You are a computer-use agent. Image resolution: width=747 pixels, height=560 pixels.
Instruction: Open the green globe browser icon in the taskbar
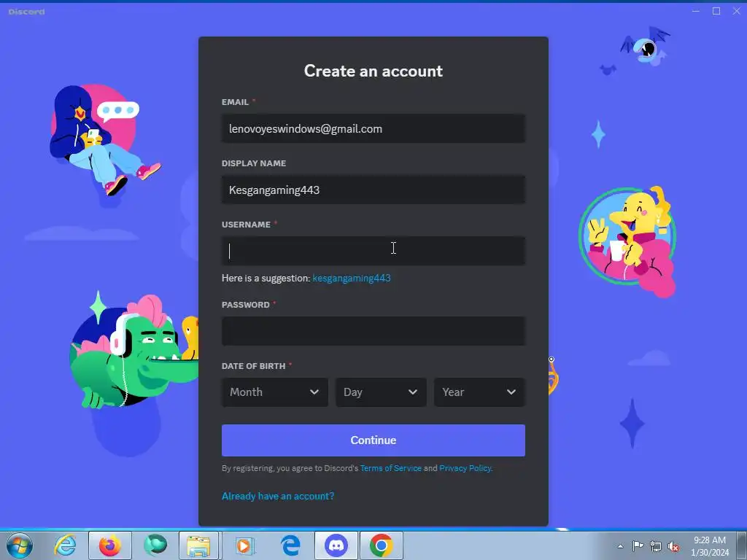pos(155,545)
